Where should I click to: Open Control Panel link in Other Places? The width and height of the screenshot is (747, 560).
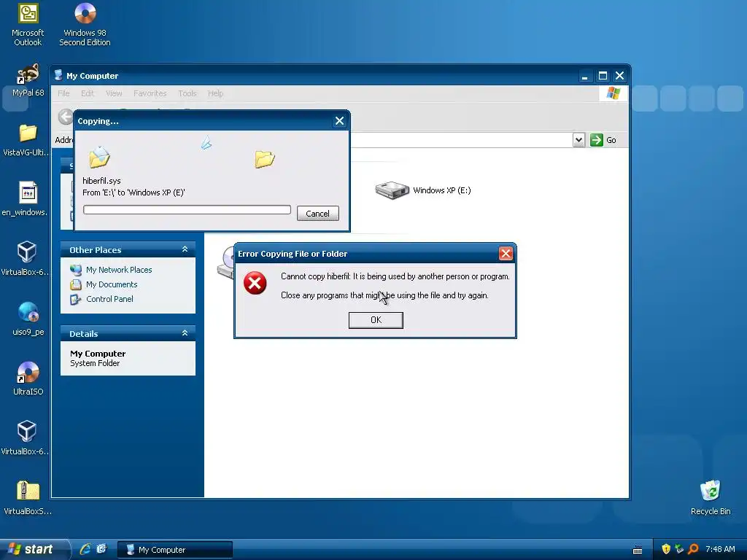pyautogui.click(x=109, y=299)
